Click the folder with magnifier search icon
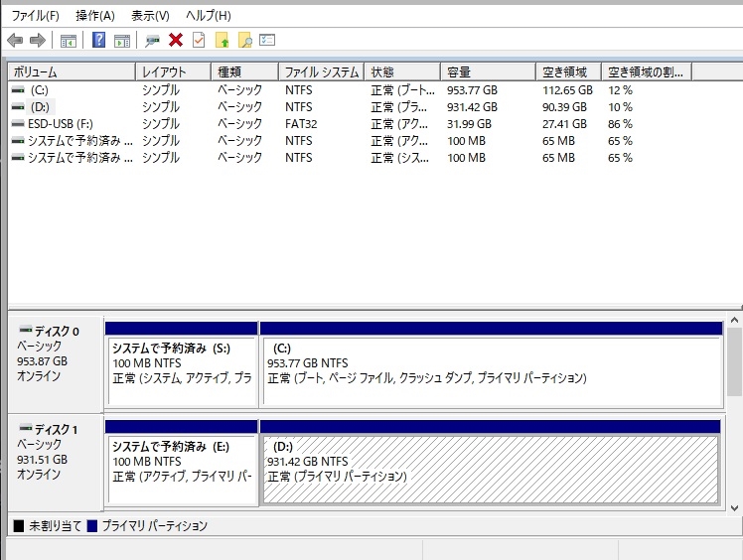 point(245,41)
